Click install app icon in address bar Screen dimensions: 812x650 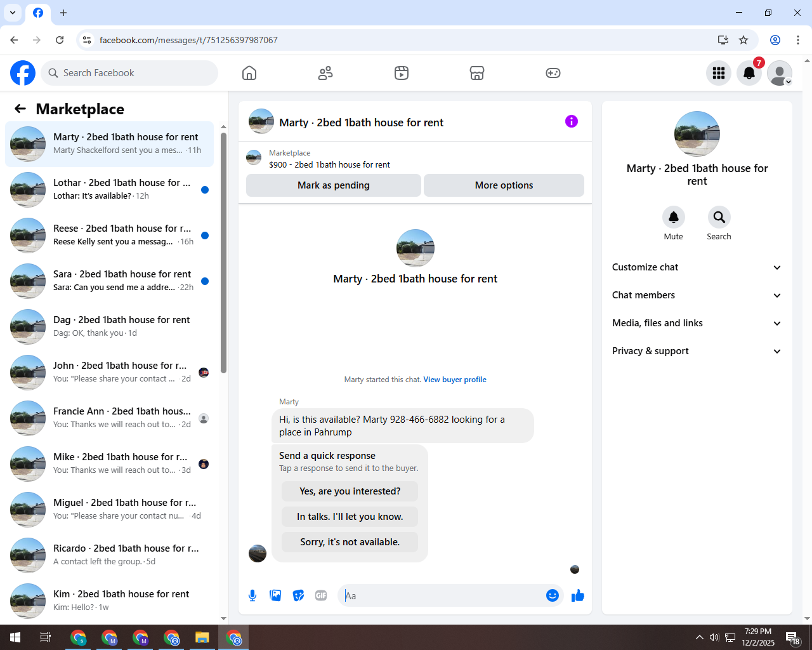[723, 40]
